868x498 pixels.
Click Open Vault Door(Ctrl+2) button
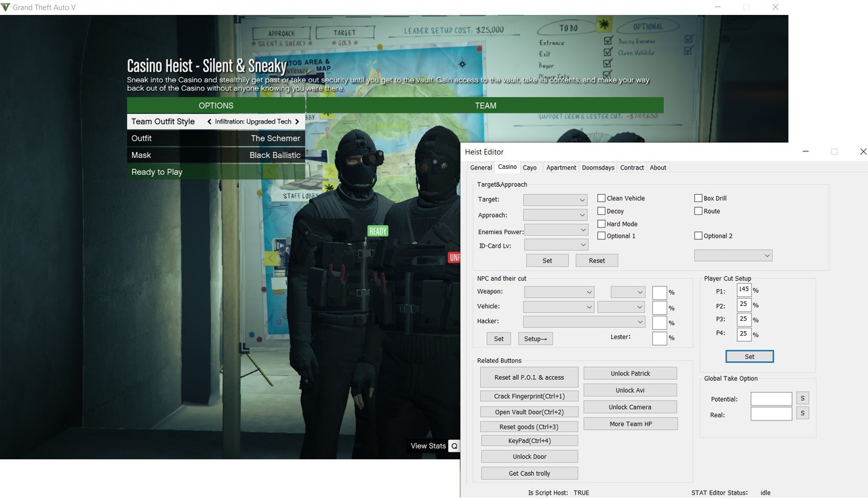coord(530,412)
